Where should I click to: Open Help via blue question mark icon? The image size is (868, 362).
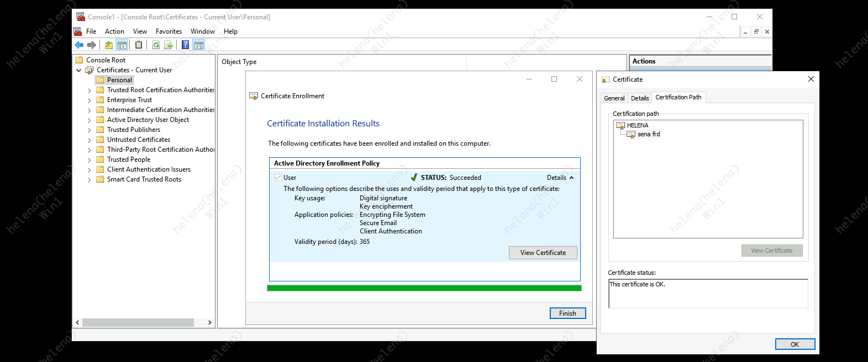[186, 45]
